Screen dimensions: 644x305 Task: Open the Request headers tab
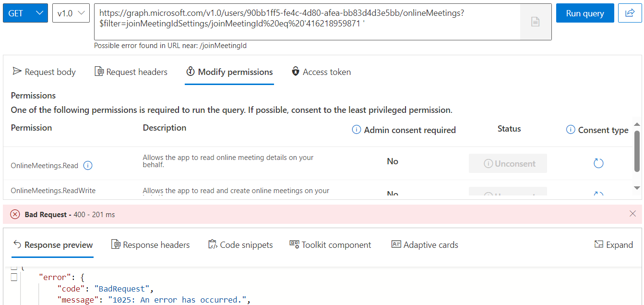(x=131, y=72)
